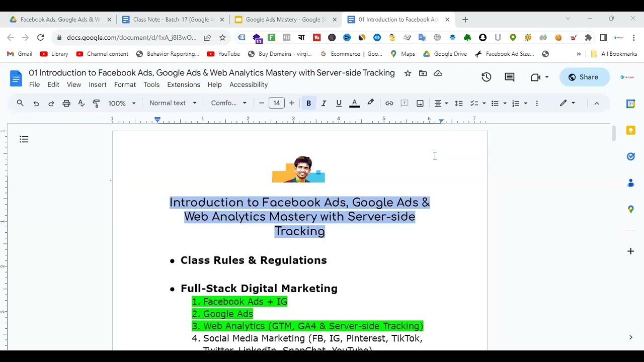Open the Google Drive bookmark

445,54
